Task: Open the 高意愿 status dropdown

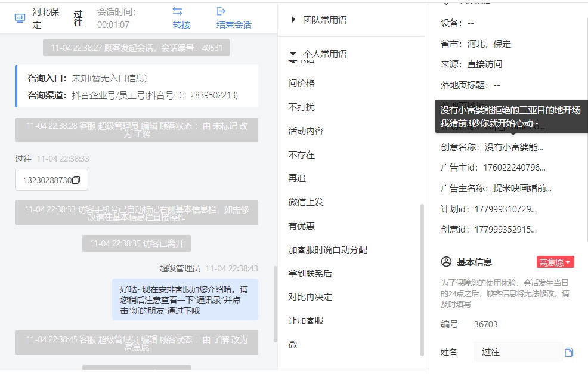Action: 555,262
